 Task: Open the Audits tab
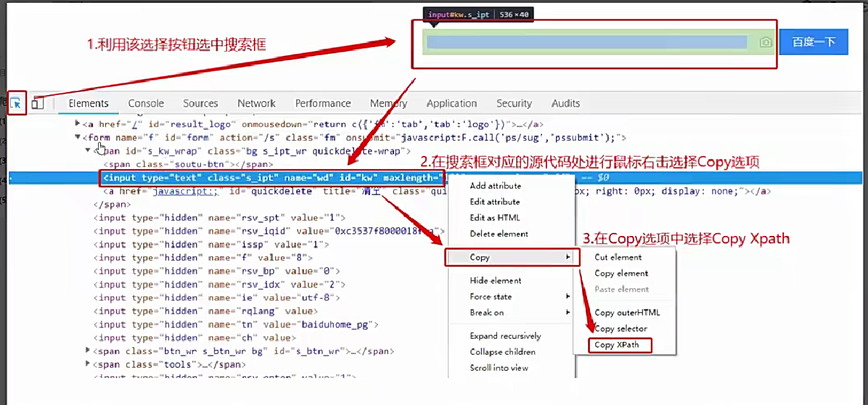click(566, 104)
